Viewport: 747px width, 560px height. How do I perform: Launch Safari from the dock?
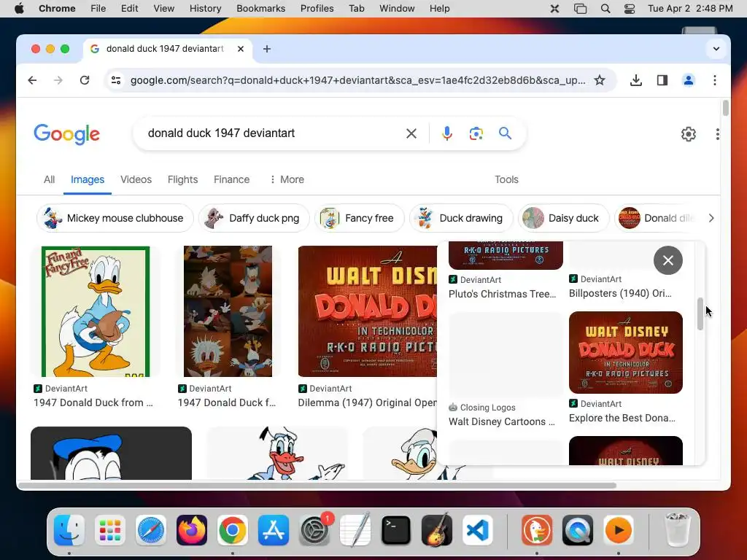(x=151, y=530)
